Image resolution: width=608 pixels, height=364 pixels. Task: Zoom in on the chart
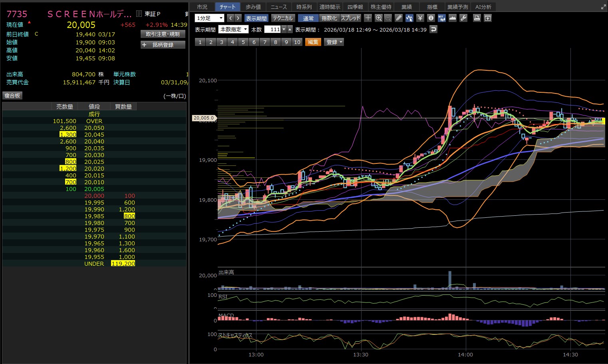379,18
